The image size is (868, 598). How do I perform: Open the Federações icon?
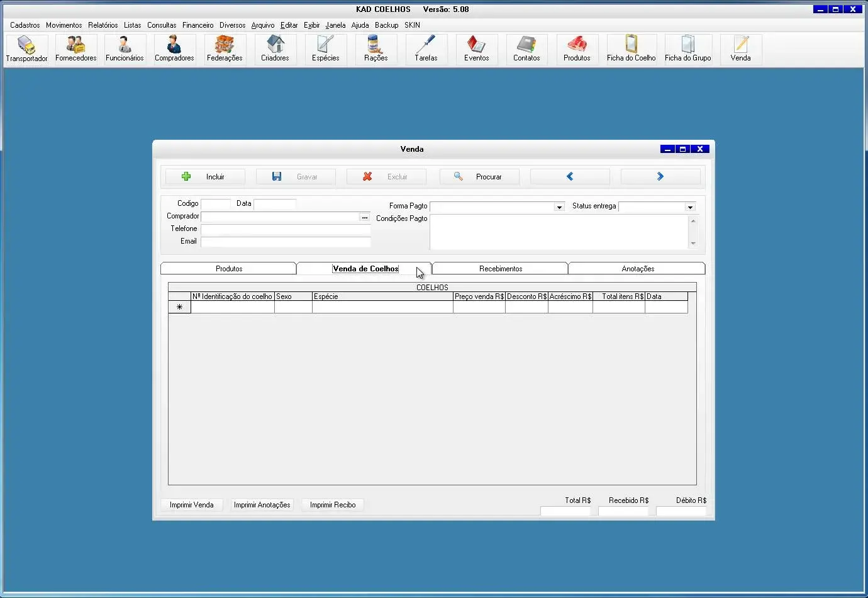(225, 49)
